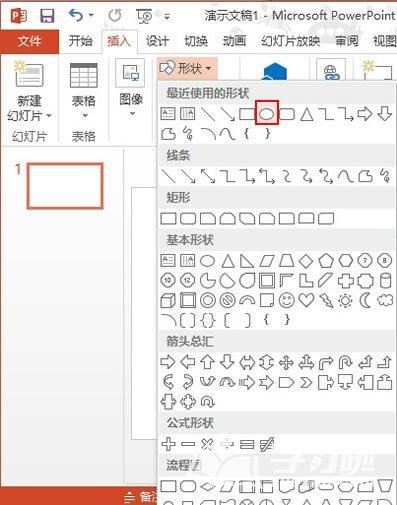This screenshot has height=505, width=397.
Task: Pick the pie shape in basic shapes
Action: 208,281
